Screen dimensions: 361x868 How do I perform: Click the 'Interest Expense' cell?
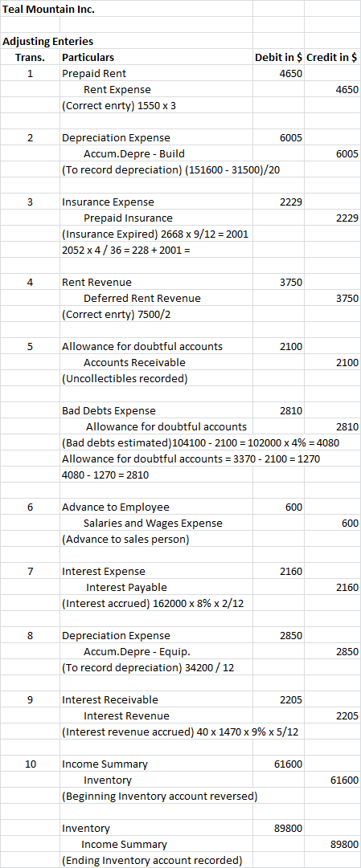(x=103, y=571)
